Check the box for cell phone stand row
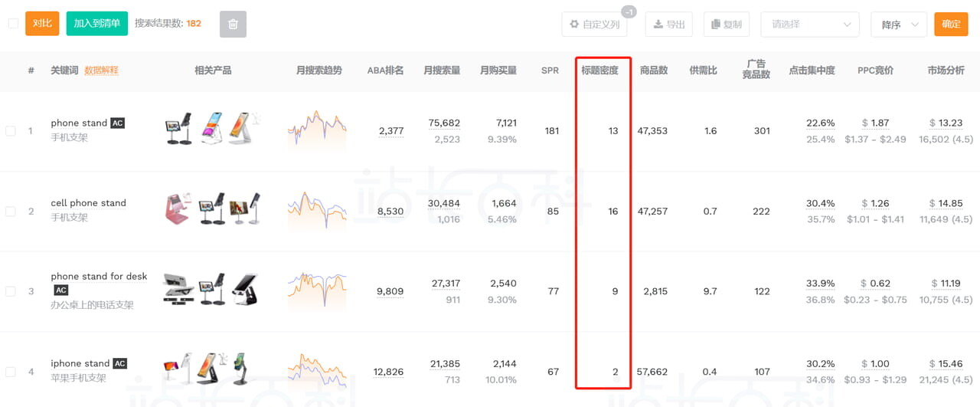 click(x=11, y=211)
